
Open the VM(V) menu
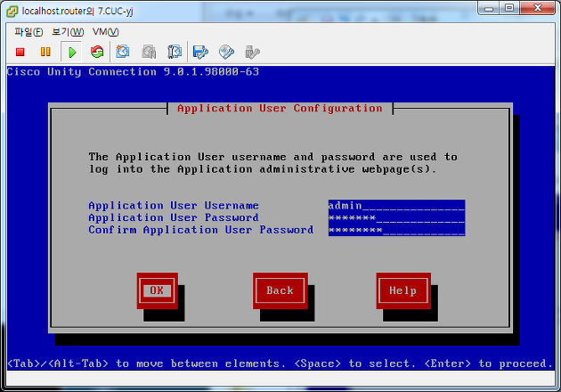tap(106, 32)
